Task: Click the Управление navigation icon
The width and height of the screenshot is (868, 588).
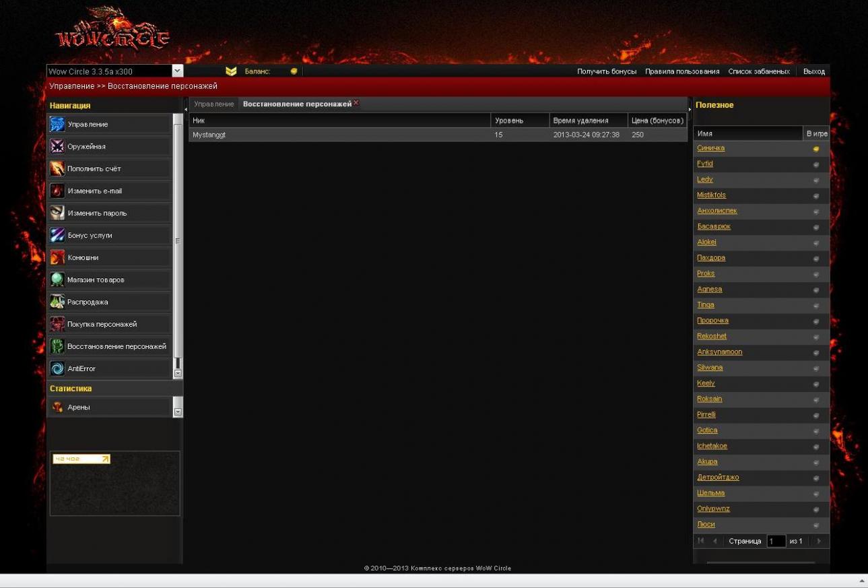Action: pyautogui.click(x=57, y=125)
